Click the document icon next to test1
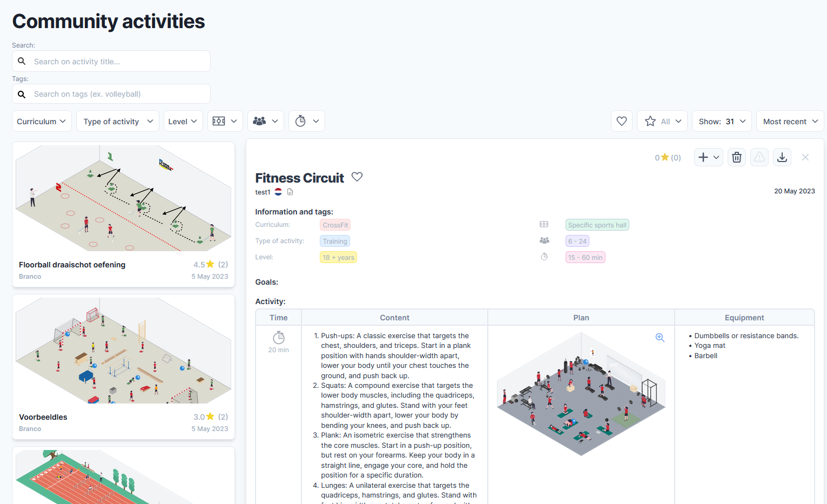The width and height of the screenshot is (827, 504). point(290,192)
